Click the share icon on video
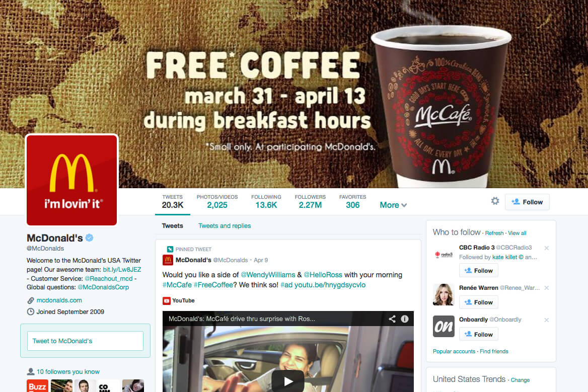The image size is (588, 392). coord(392,319)
